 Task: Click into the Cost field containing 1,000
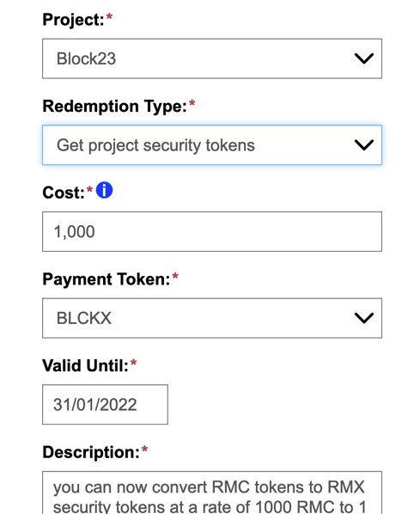coord(212,231)
